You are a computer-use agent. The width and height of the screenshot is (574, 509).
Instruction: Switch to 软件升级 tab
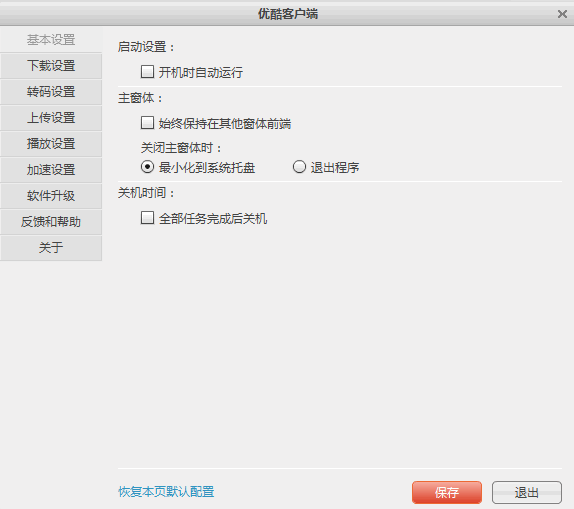pyautogui.click(x=51, y=196)
